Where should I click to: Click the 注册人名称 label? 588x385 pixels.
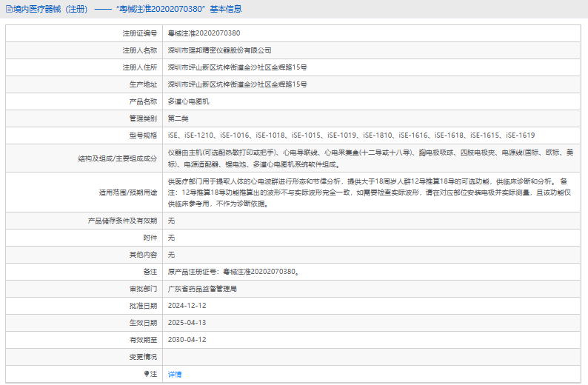pos(139,50)
